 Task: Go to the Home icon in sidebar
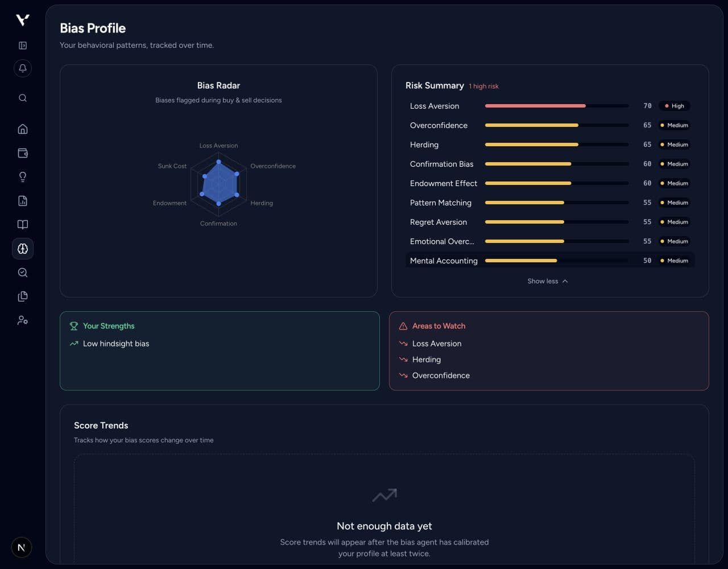23,129
